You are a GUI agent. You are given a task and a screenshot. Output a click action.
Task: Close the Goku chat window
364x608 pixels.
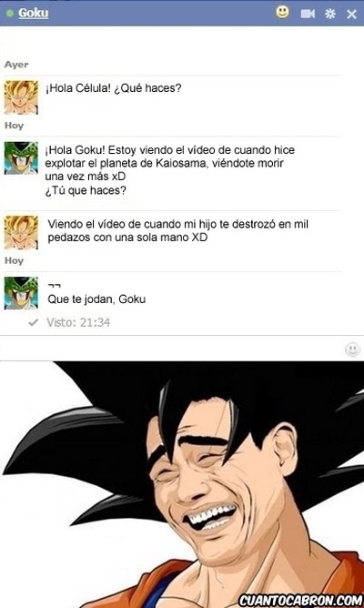click(x=351, y=15)
